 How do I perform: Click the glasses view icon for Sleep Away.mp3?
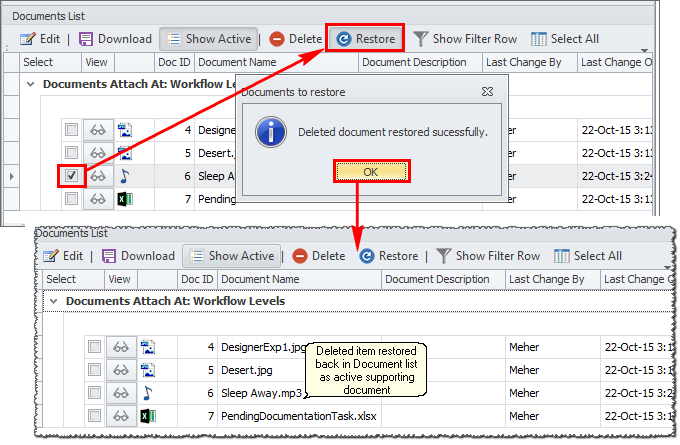click(x=121, y=393)
